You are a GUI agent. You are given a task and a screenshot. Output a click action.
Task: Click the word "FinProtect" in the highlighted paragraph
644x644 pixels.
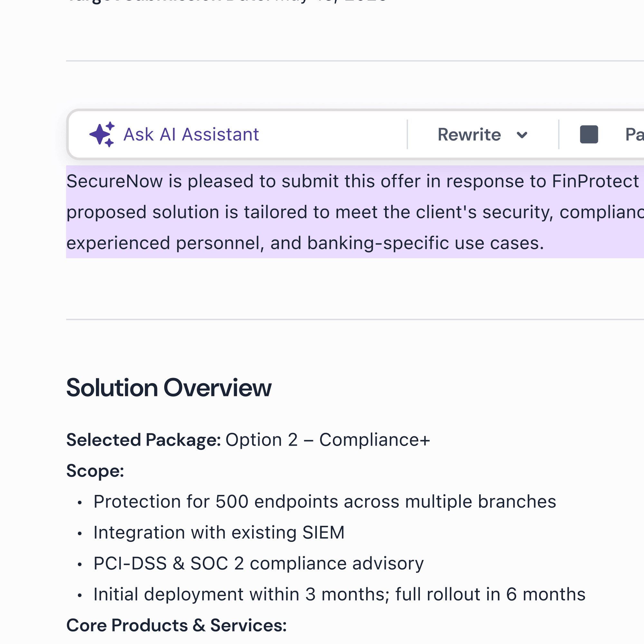(595, 181)
